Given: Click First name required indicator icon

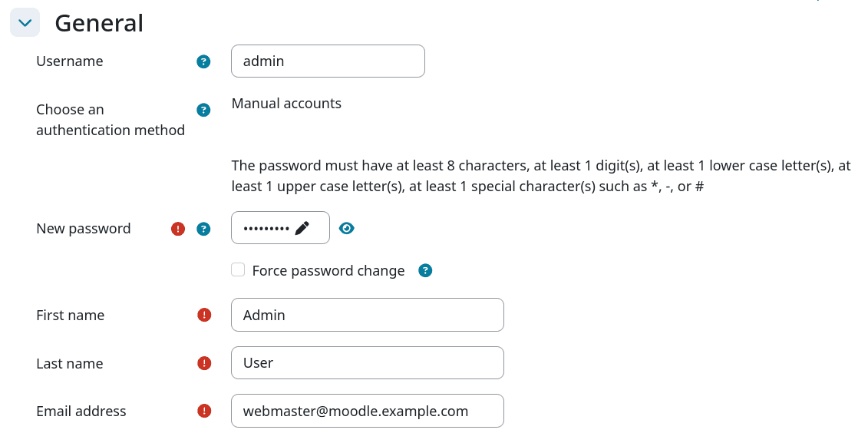Looking at the screenshot, I should click(204, 315).
